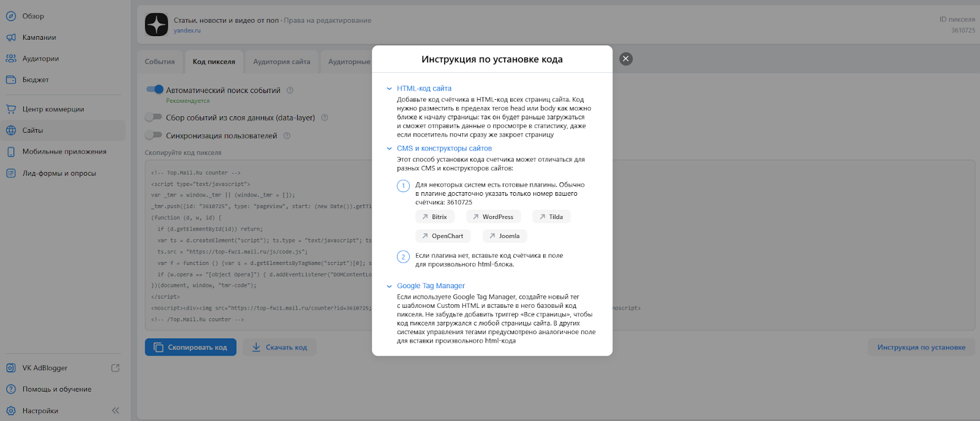This screenshot has height=421, width=980.
Task: Open the WordPress plugin link
Action: tap(493, 217)
